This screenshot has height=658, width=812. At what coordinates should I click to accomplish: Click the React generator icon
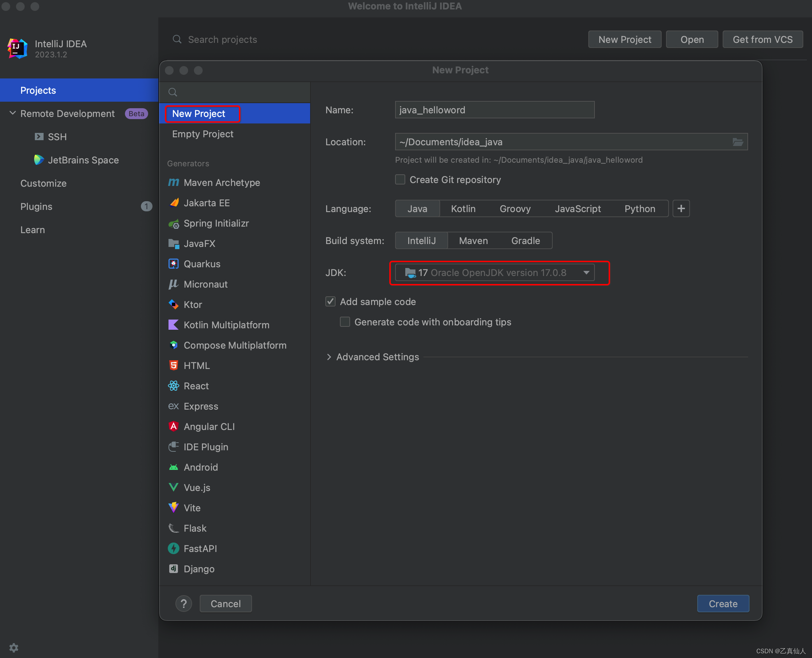click(174, 386)
